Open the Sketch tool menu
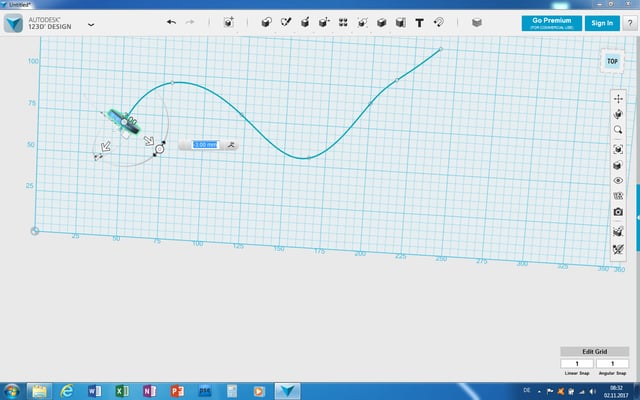This screenshot has width=640, height=400. tap(286, 22)
